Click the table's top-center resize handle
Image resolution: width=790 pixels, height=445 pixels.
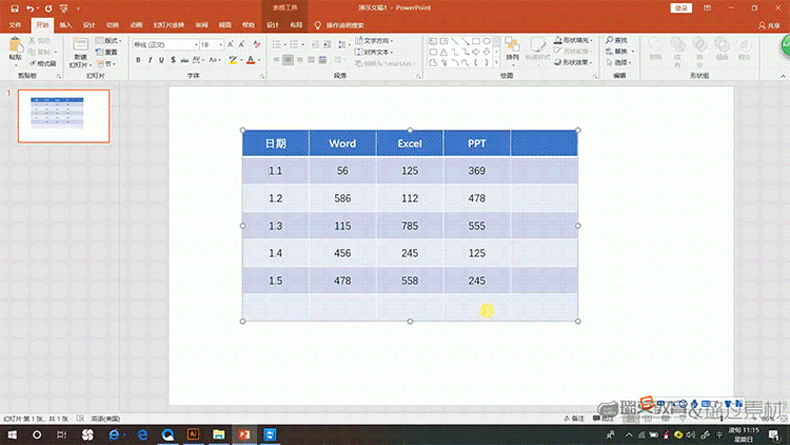point(410,130)
